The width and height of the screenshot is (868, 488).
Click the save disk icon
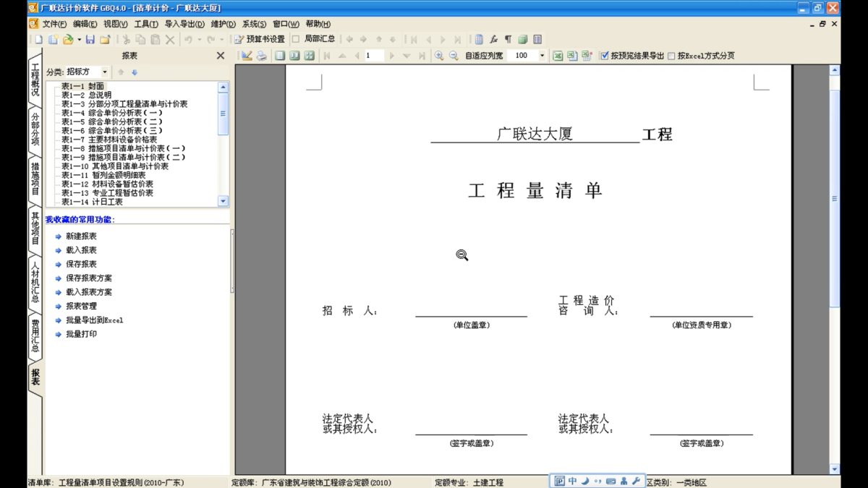pyautogui.click(x=90, y=40)
